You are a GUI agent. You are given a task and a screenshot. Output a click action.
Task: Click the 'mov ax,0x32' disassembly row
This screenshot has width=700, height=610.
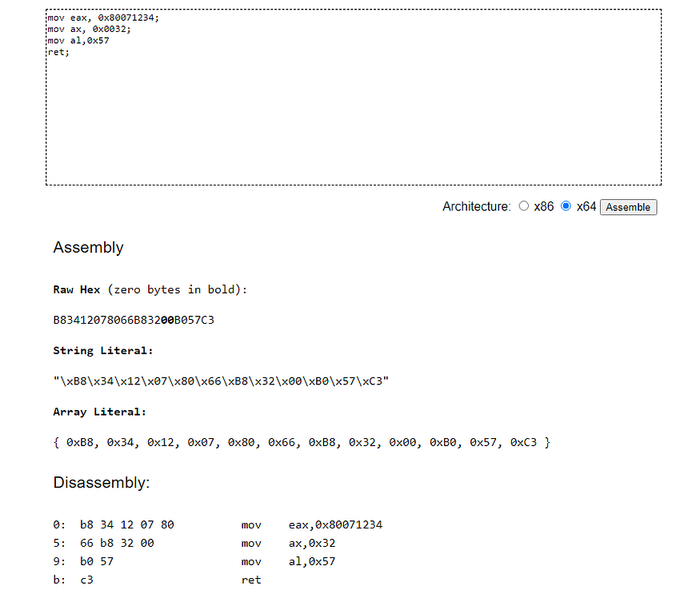(x=194, y=543)
